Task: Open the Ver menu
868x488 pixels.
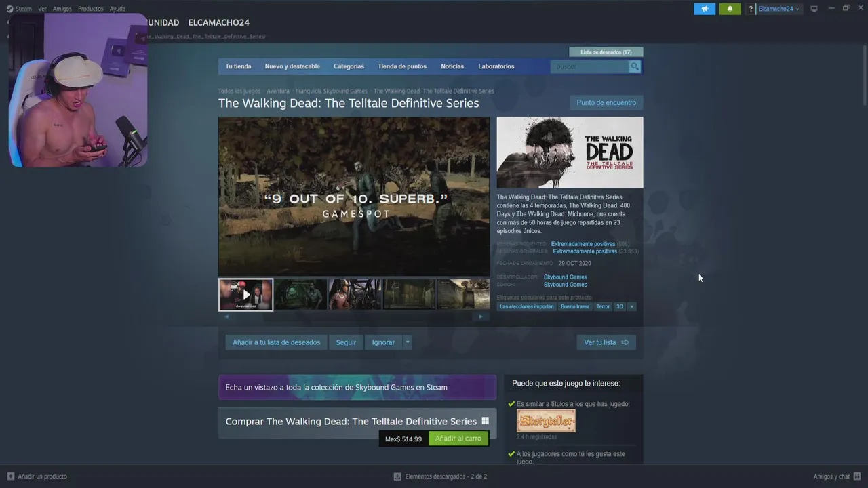Action: (42, 9)
